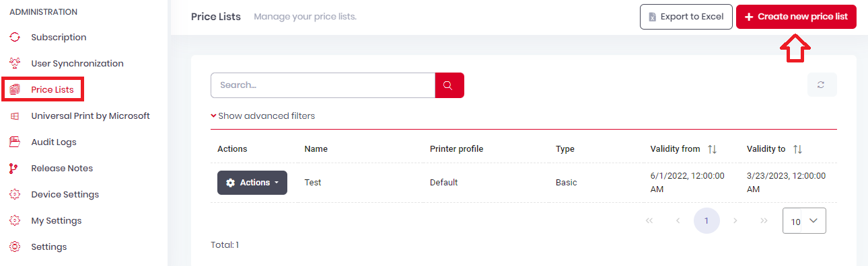Click the Subscription sidebar icon
868x266 pixels.
tap(15, 37)
